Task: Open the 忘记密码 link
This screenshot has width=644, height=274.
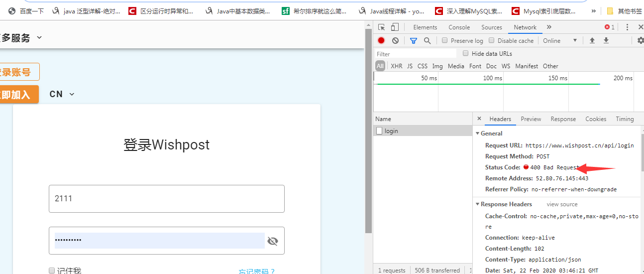Action: [257, 272]
